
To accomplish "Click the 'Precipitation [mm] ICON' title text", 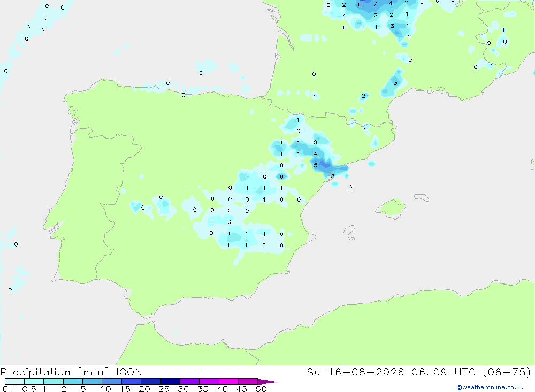I will pyautogui.click(x=71, y=372).
